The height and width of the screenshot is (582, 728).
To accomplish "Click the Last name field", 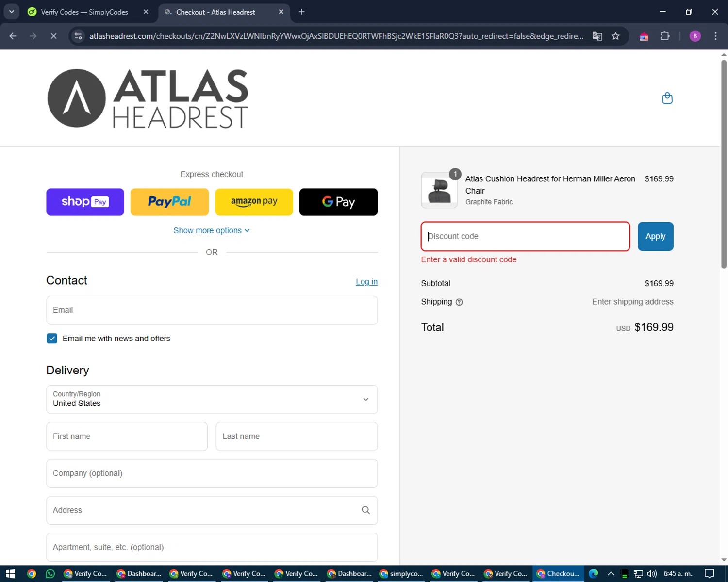I will click(x=297, y=436).
